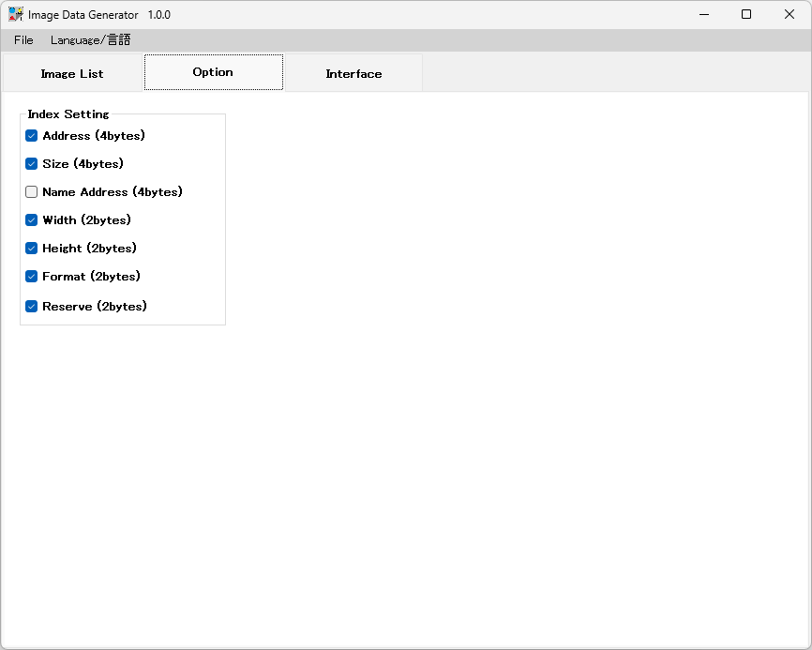
Task: Untick the Format (2bytes) checkbox
Action: point(32,277)
